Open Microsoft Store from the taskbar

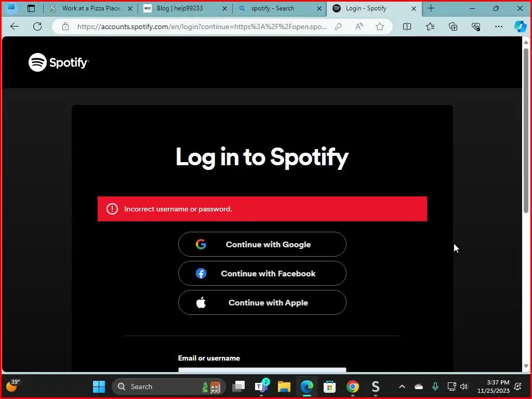pyautogui.click(x=329, y=387)
